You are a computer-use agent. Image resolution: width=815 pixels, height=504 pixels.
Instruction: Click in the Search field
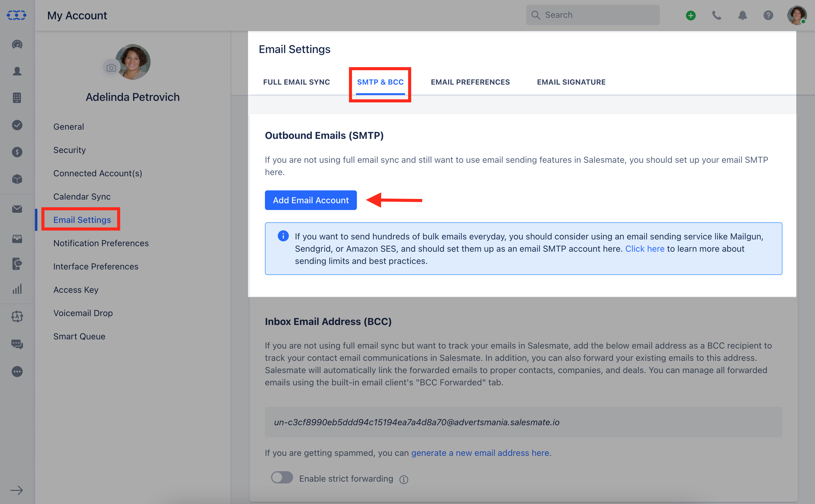tap(593, 15)
